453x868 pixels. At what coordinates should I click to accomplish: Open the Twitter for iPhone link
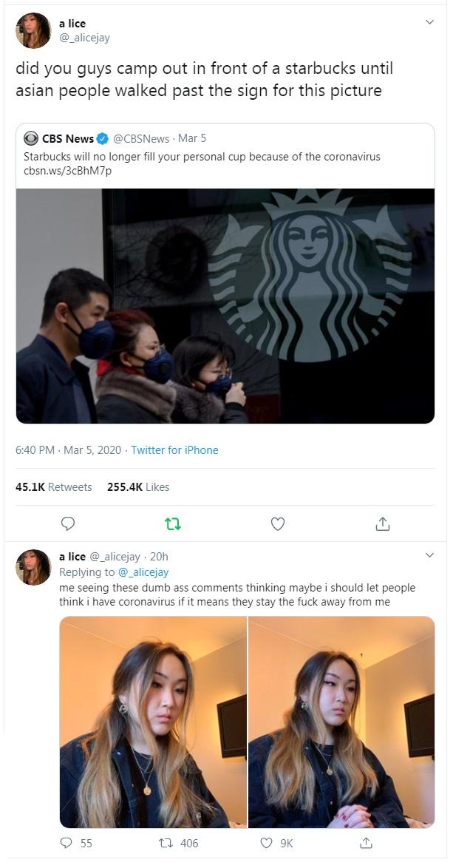point(174,450)
